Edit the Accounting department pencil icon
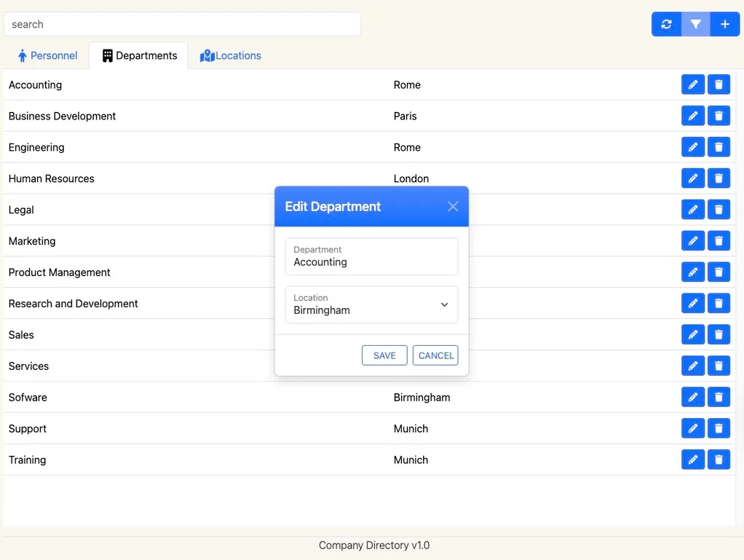 pyautogui.click(x=692, y=85)
